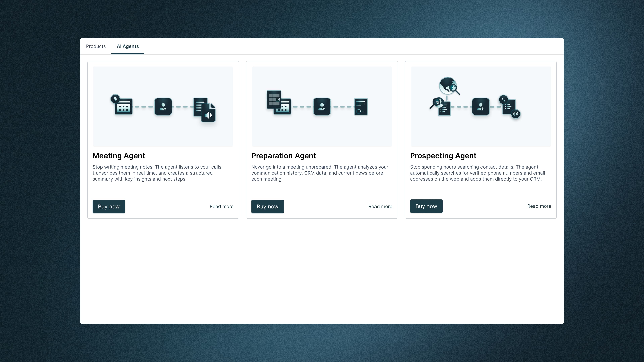Open Read more for Meeting Agent

pyautogui.click(x=222, y=207)
